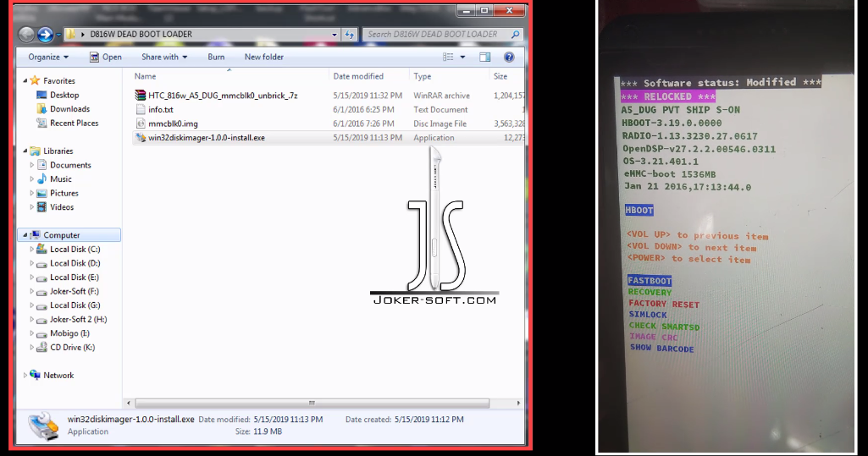Click the 6/1/2016 7:26 PM date cell
This screenshot has height=456, width=868.
tap(363, 124)
